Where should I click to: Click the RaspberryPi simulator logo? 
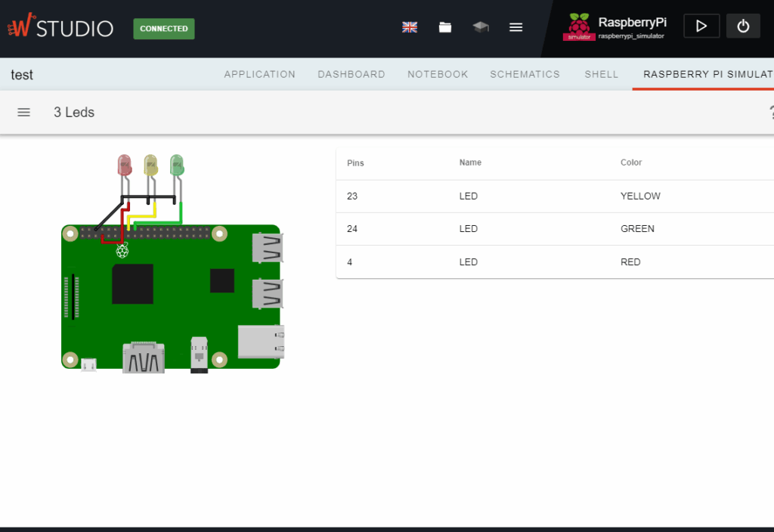click(579, 26)
